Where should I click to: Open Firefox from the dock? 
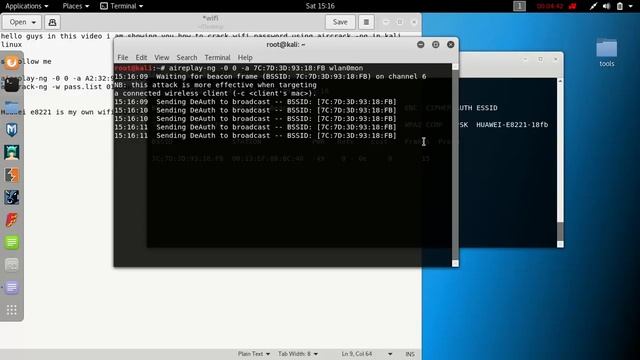11,63
